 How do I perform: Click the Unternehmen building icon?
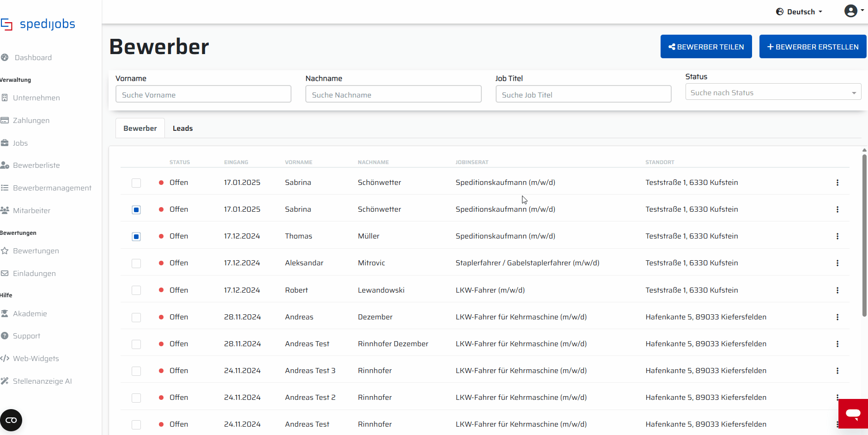click(x=5, y=98)
